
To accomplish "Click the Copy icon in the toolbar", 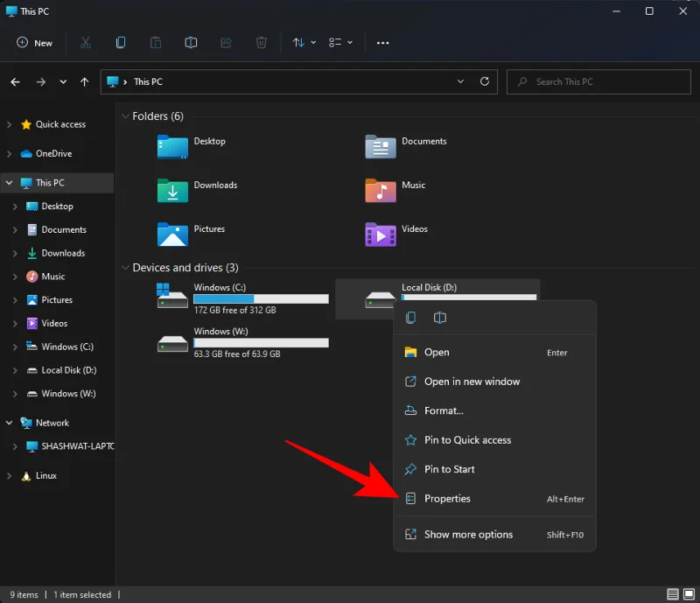I will coord(120,42).
